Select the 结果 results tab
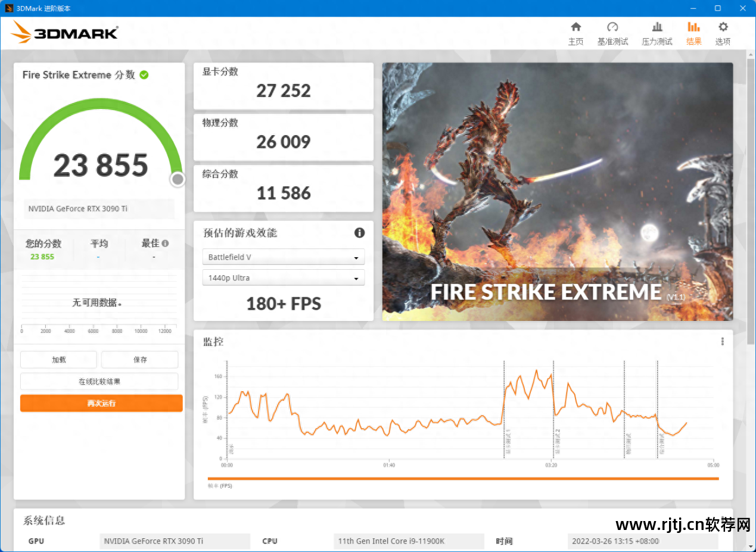756x552 pixels. click(693, 34)
